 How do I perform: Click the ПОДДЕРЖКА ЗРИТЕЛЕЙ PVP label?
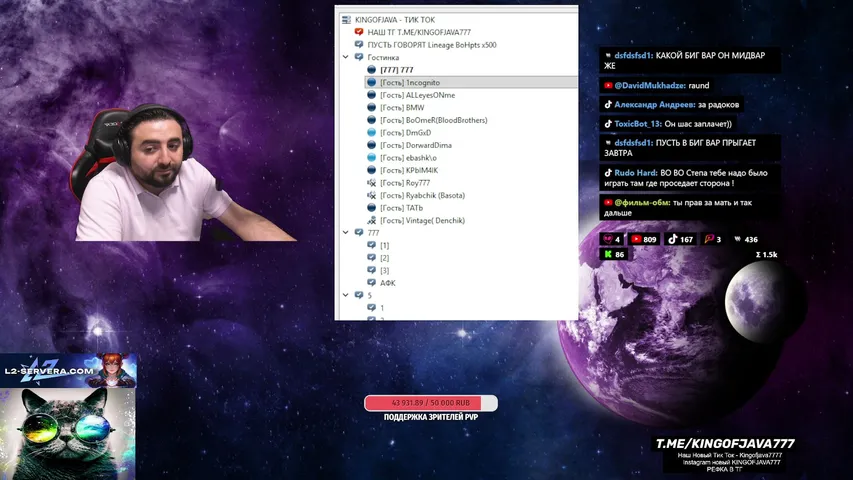click(x=431, y=417)
